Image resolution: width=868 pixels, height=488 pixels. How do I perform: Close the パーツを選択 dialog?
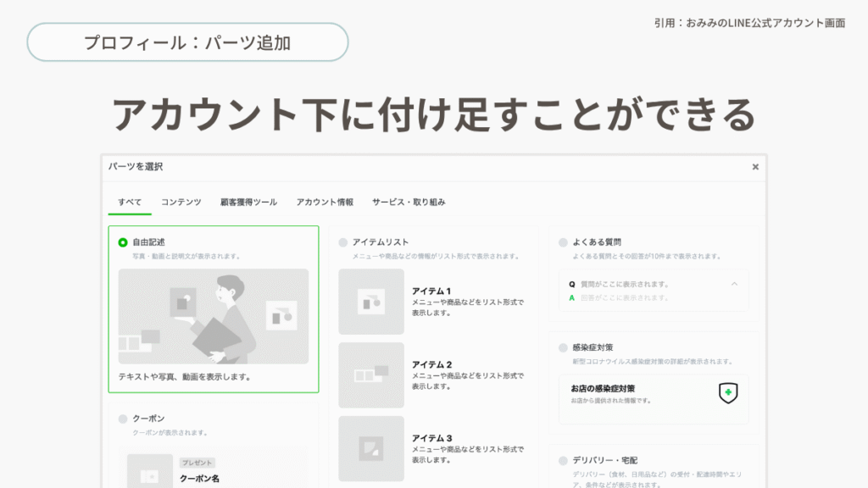(x=755, y=167)
